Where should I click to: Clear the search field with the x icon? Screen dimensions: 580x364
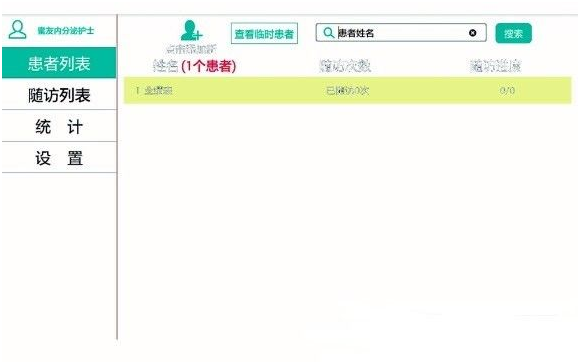pyautogui.click(x=472, y=33)
